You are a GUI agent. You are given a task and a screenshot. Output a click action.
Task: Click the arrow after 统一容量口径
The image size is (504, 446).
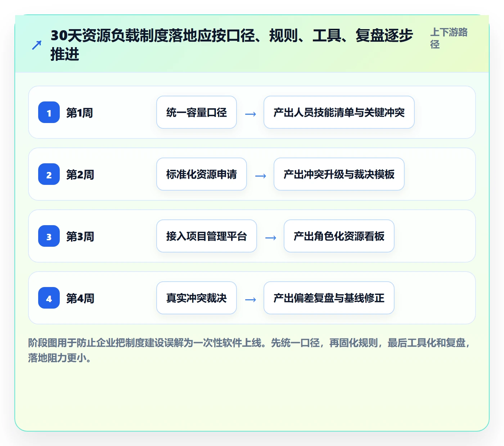[x=250, y=114]
